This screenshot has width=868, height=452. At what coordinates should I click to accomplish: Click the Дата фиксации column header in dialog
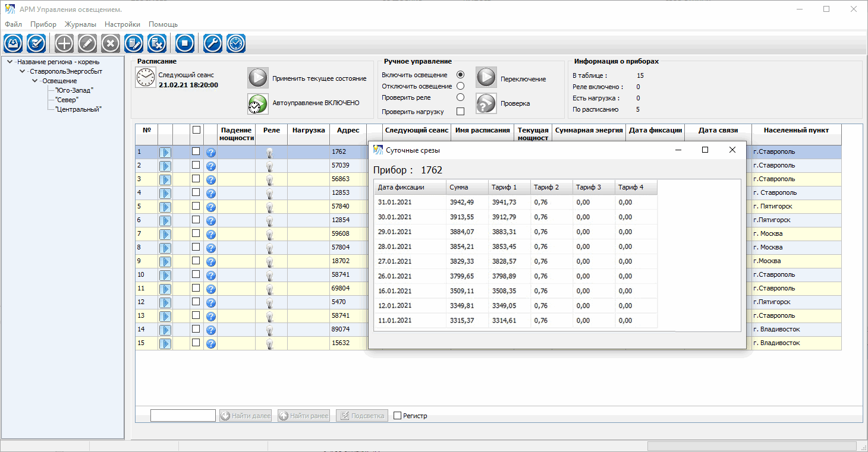coord(410,187)
